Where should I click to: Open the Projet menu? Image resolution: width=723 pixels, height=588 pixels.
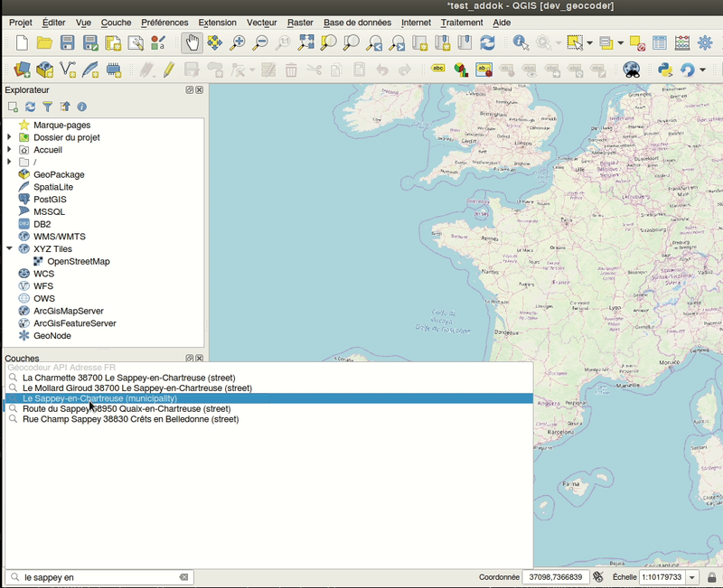pos(21,23)
